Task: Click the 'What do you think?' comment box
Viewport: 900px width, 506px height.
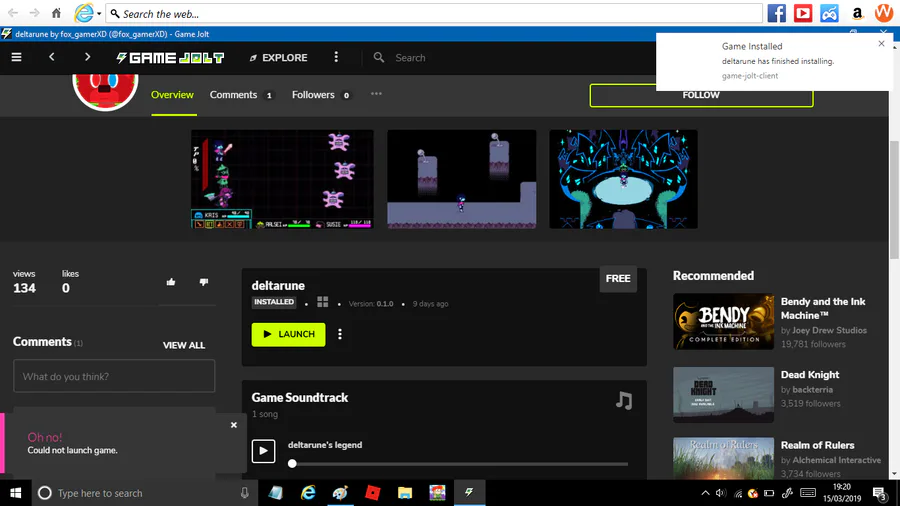Action: coord(114,376)
